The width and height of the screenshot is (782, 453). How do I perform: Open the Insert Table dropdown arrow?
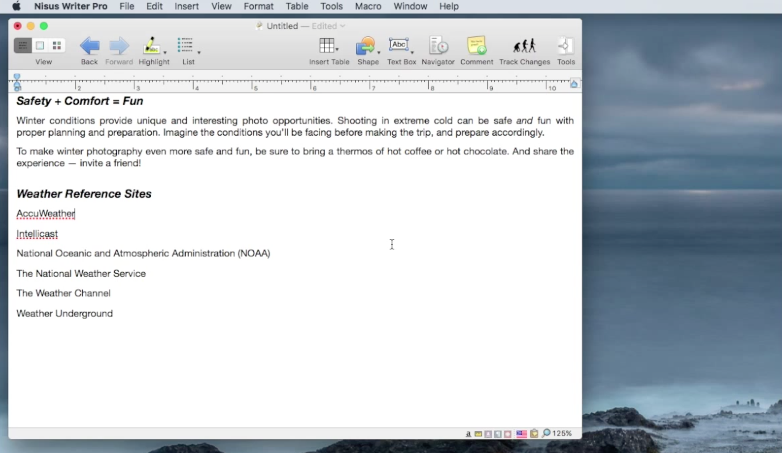click(337, 50)
